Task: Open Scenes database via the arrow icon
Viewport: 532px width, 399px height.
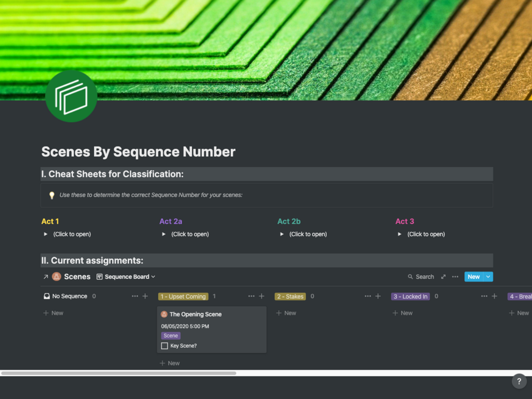Action: [46, 277]
